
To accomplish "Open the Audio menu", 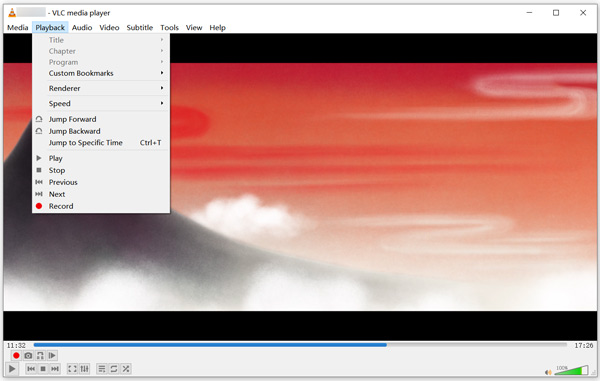I will tap(82, 28).
